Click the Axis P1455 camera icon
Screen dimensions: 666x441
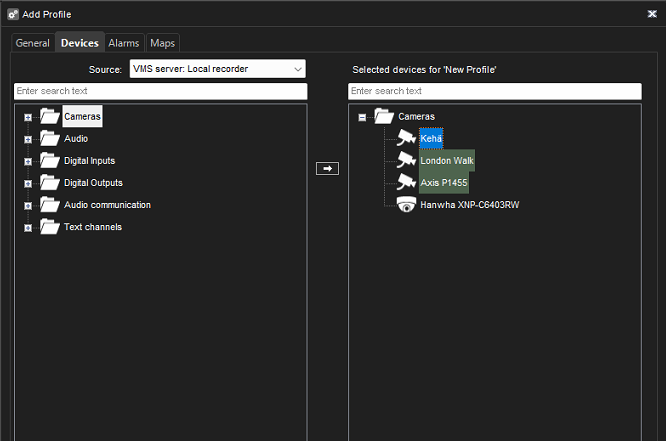[x=406, y=182]
